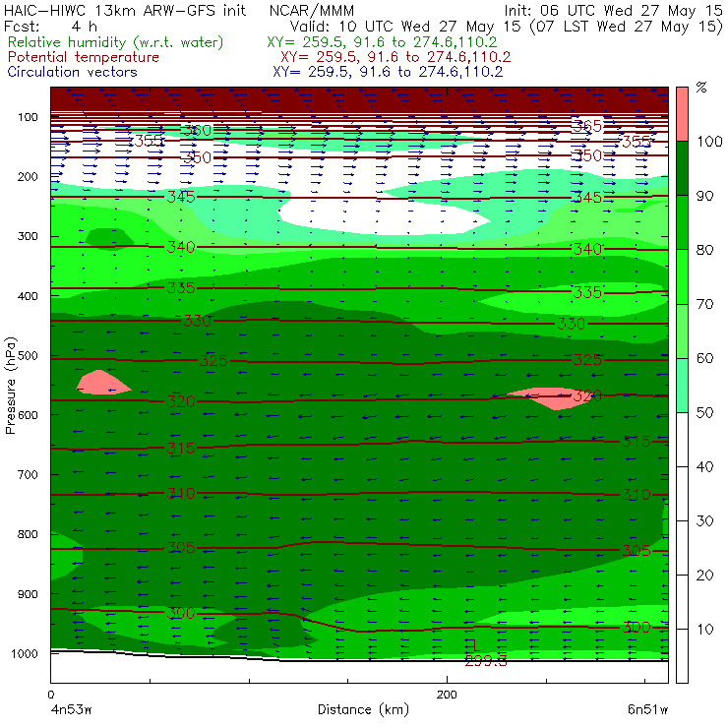Click the "299.3" minimum value label
728x728 pixels.
(x=486, y=661)
